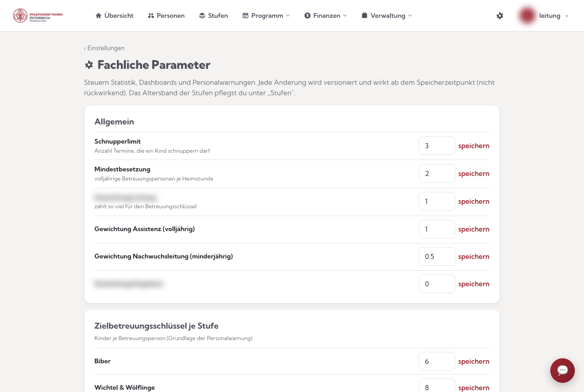The width and height of the screenshot is (584, 392).
Task: Expand the Finanzen menu chevron
Action: coord(345,15)
